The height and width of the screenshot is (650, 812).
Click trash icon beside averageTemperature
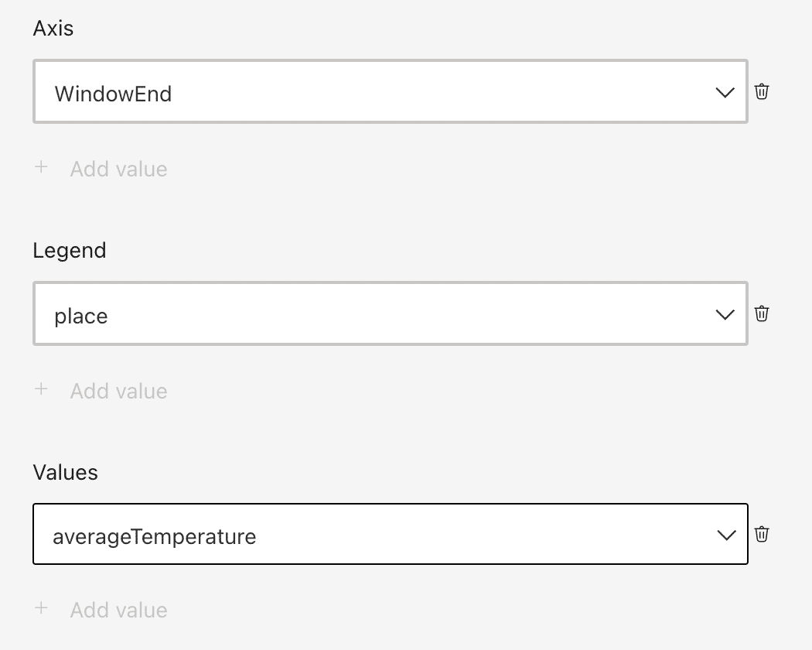pyautogui.click(x=761, y=534)
